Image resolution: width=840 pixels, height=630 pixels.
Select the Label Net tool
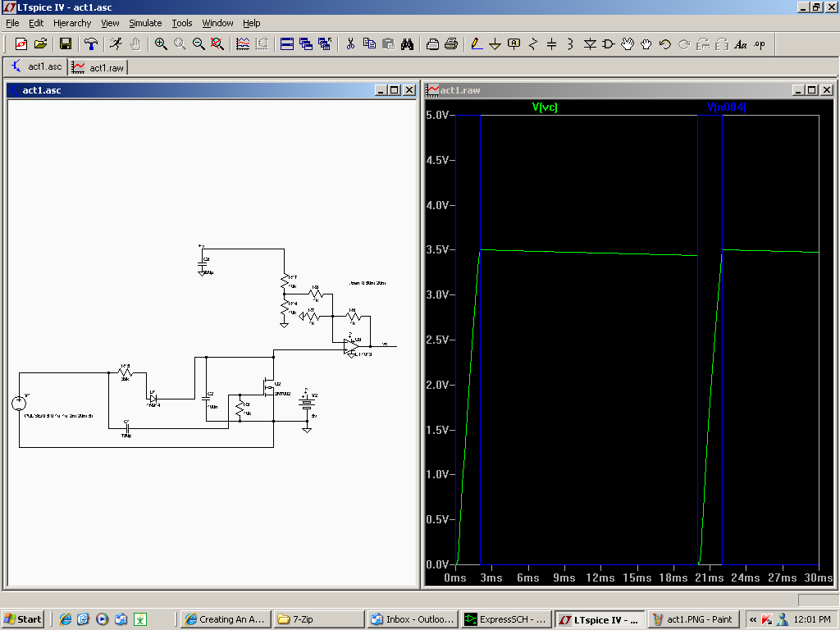[x=514, y=44]
